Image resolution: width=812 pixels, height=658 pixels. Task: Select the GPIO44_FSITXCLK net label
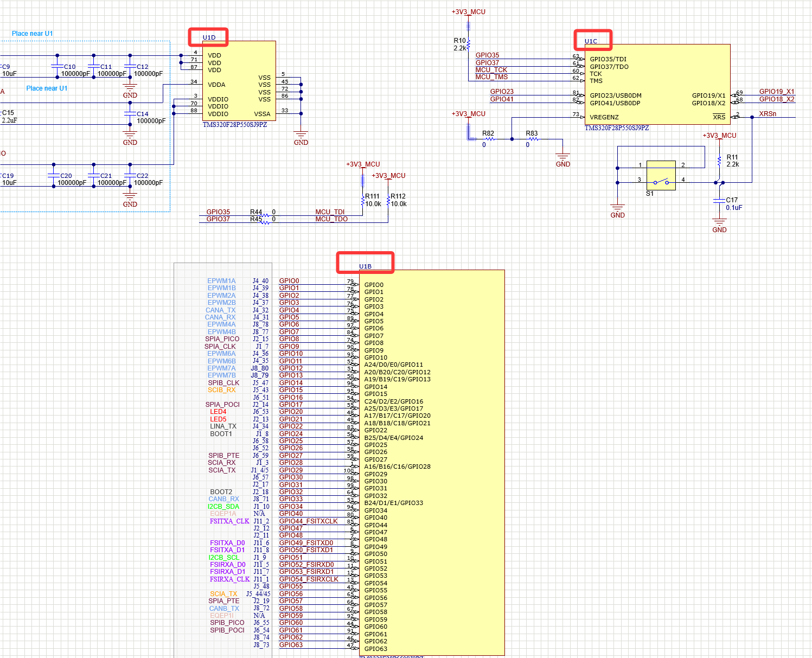[x=308, y=521]
